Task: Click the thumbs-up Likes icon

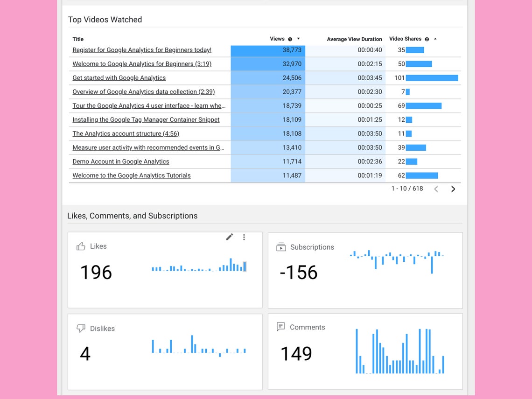Action: coord(81,246)
